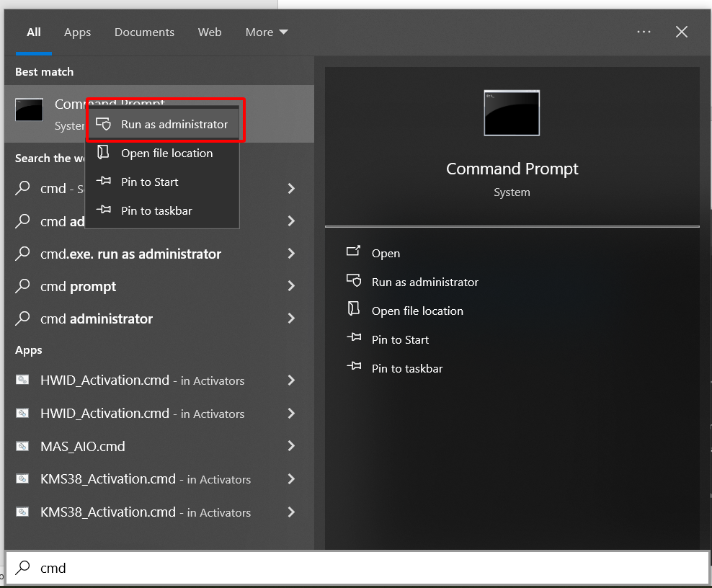Switch to the Documents tab
This screenshot has height=588, width=712.
[x=144, y=32]
